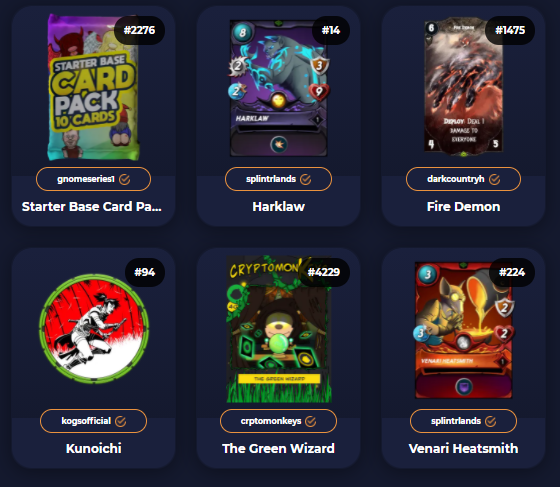
Task: Open the darkcountryh collection badge
Action: 463,179
